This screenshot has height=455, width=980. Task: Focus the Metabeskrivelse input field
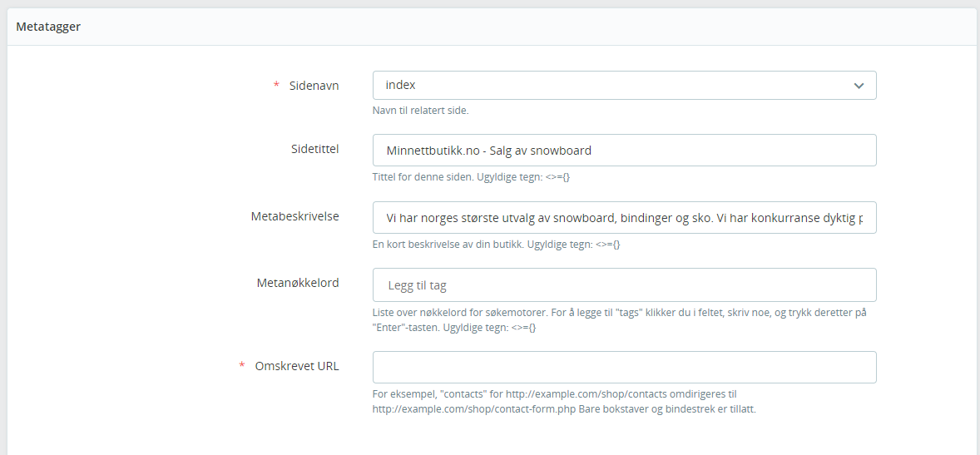[624, 217]
